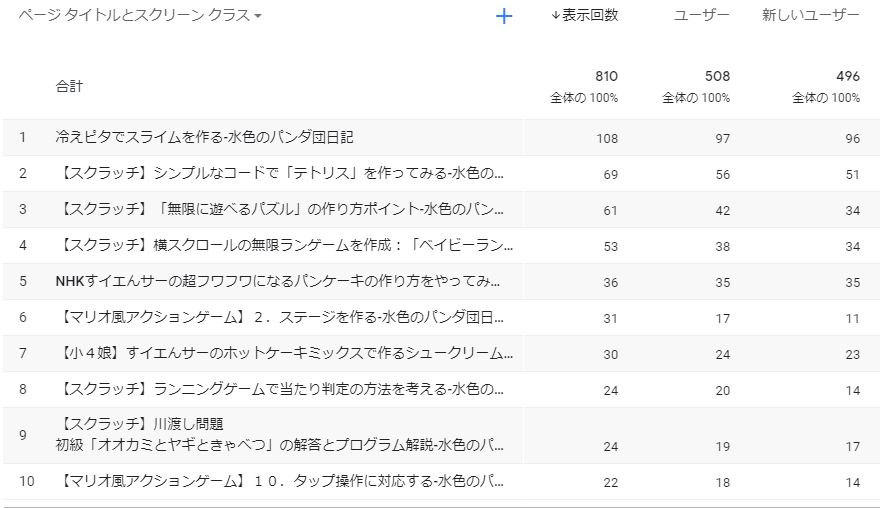Sort by the ユーザー column header
The width and height of the screenshot is (880, 508).
(702, 15)
